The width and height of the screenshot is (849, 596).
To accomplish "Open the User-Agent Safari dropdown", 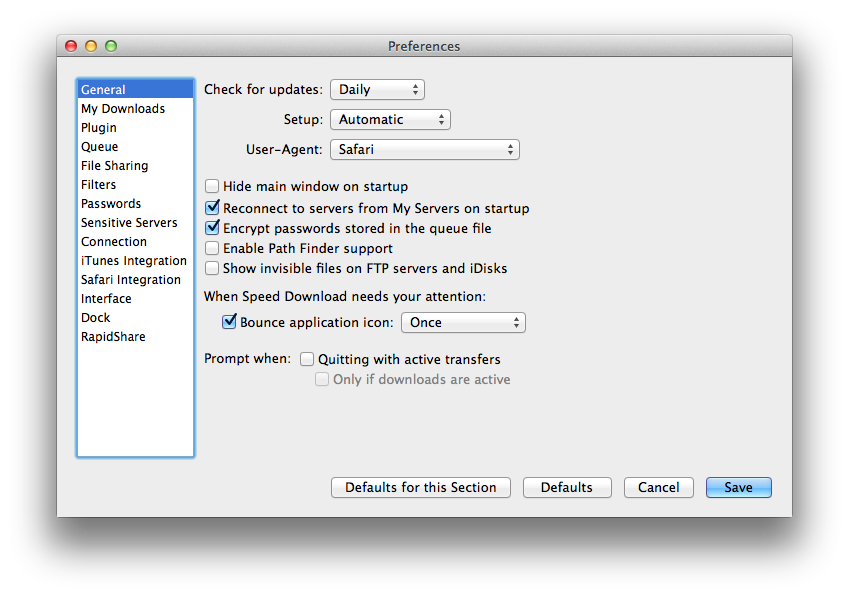I will tap(424, 150).
